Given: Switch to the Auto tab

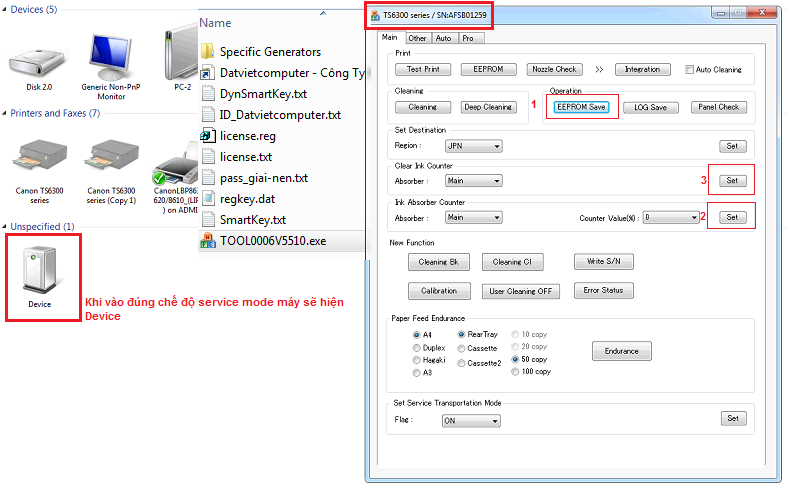Looking at the screenshot, I should click(444, 38).
